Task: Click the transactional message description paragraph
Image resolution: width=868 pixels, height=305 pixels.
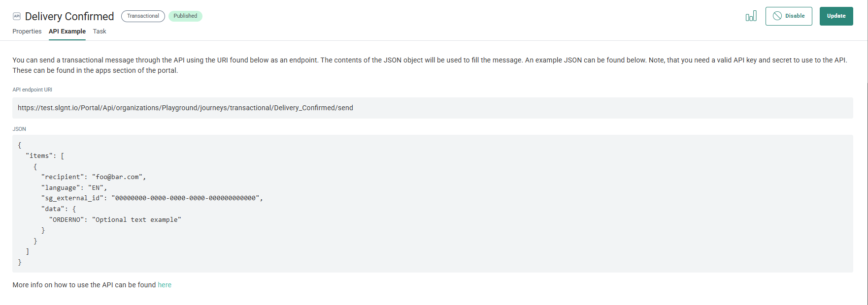Action: (429, 65)
